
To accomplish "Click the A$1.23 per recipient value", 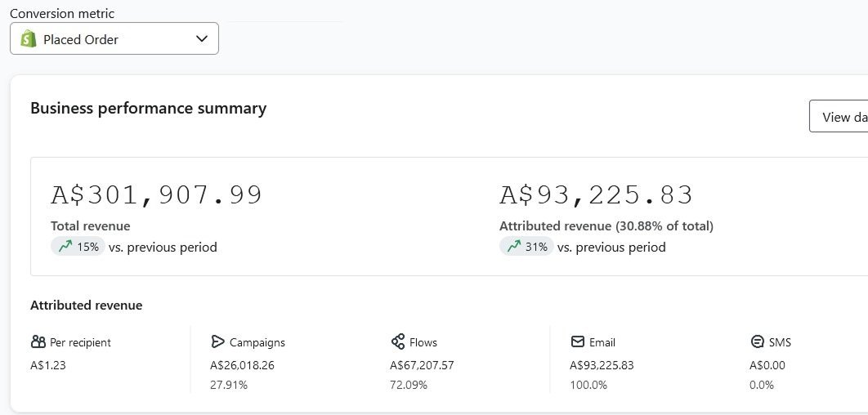I will point(48,365).
